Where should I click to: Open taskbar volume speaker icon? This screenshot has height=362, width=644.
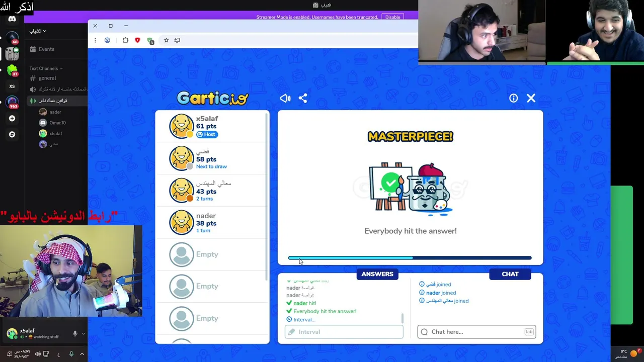coord(38,354)
